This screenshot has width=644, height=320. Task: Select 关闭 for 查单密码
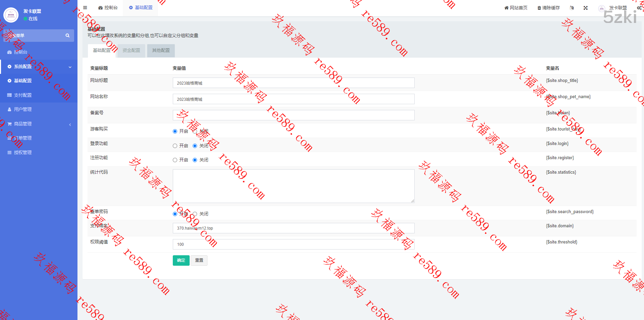[x=195, y=214]
